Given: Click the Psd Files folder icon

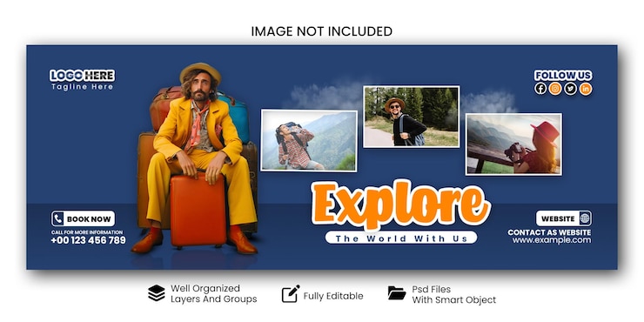Looking at the screenshot, I should click(397, 292).
